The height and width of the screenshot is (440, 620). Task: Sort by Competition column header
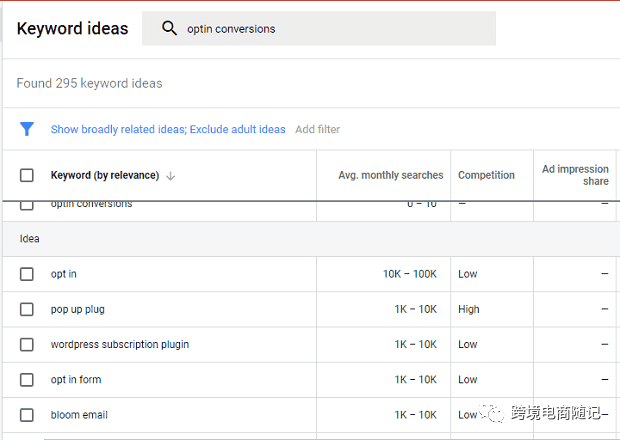coord(486,175)
